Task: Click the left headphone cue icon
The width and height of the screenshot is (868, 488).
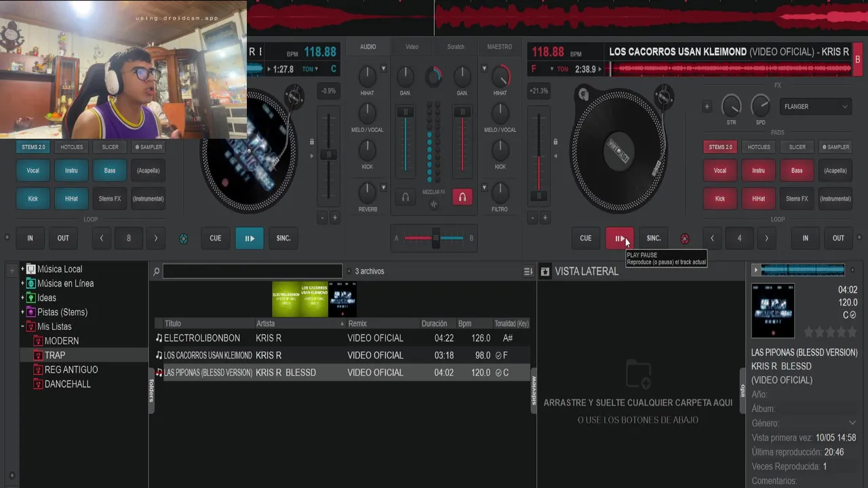Action: pyautogui.click(x=406, y=197)
